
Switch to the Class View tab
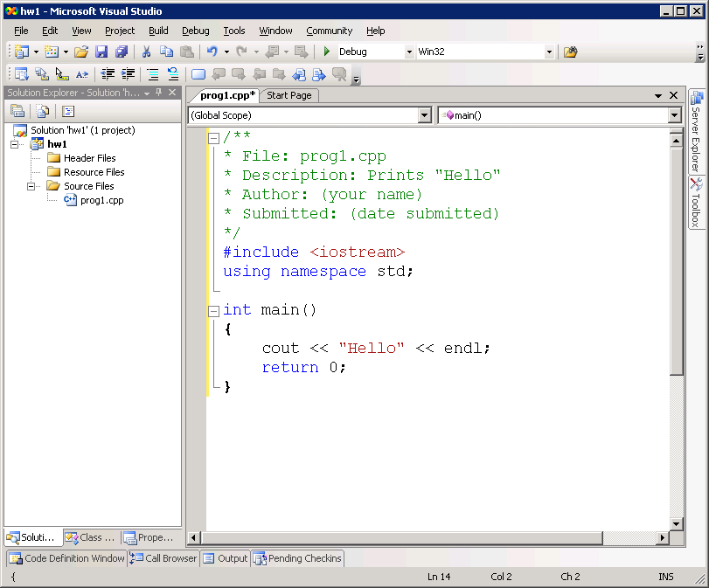pyautogui.click(x=90, y=537)
